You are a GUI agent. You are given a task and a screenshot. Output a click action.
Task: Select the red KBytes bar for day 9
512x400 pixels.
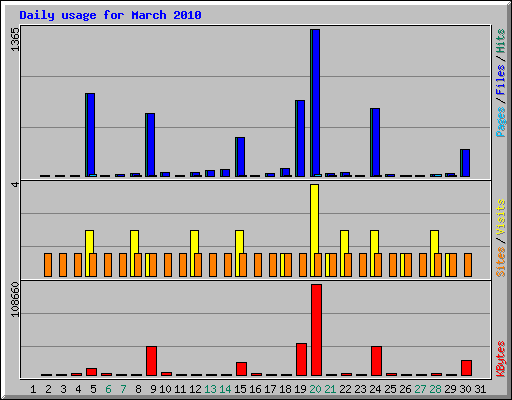point(151,361)
